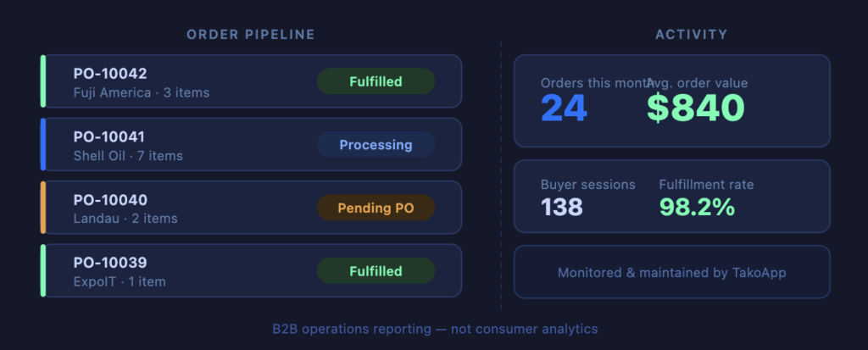Screen dimensions: 868x350
Task: Click the Pending PO status badge
Action: (376, 208)
